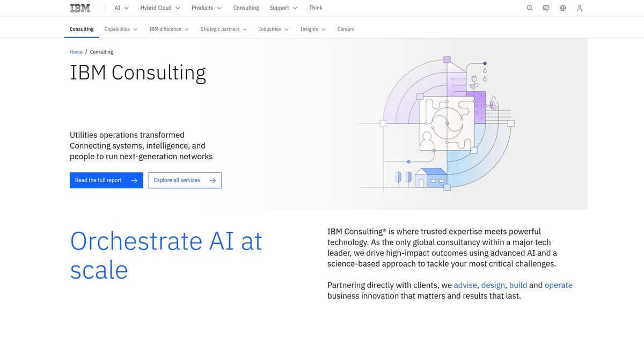The image size is (644, 362).
Task: Expand the Support menu
Action: click(283, 8)
